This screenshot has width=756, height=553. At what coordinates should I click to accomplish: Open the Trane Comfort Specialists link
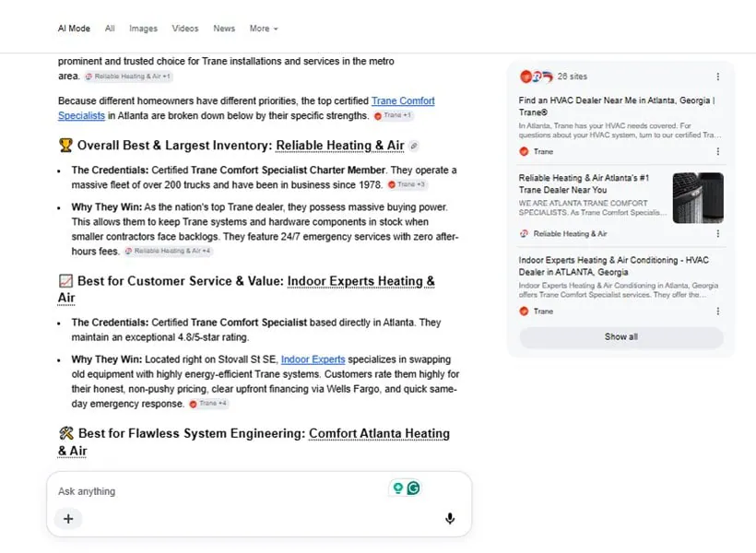tap(403, 100)
